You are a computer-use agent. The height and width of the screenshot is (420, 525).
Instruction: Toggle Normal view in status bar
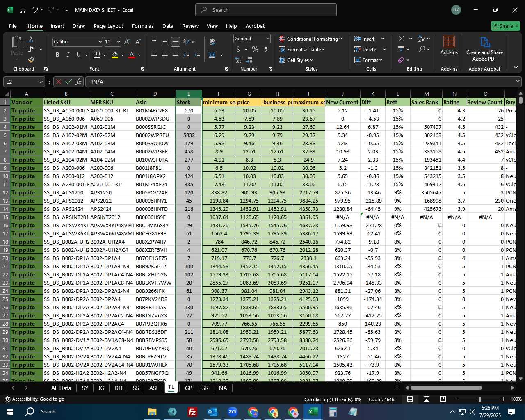(x=410, y=399)
